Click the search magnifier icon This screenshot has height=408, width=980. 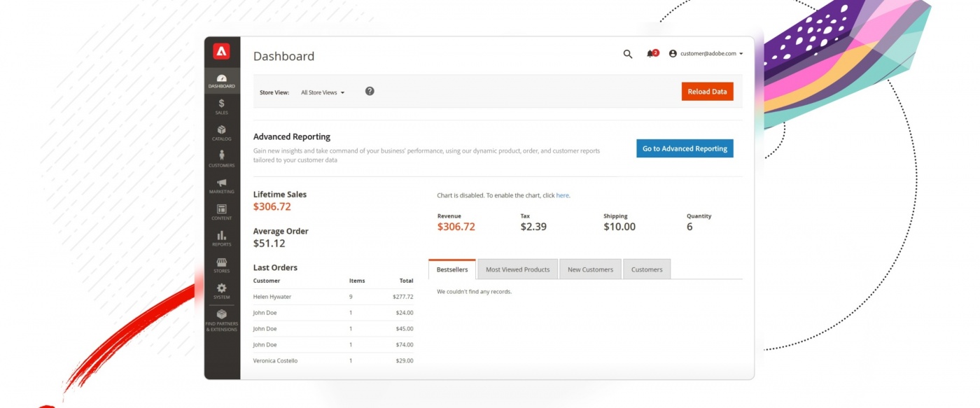tap(628, 54)
